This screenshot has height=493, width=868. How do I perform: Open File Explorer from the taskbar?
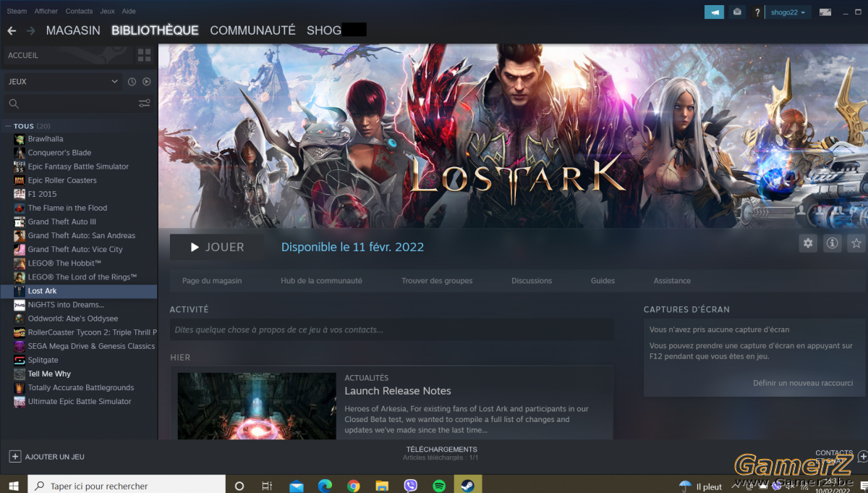[382, 486]
